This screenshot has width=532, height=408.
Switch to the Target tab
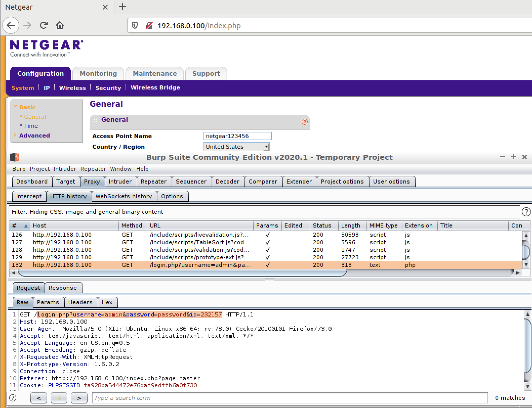point(66,182)
